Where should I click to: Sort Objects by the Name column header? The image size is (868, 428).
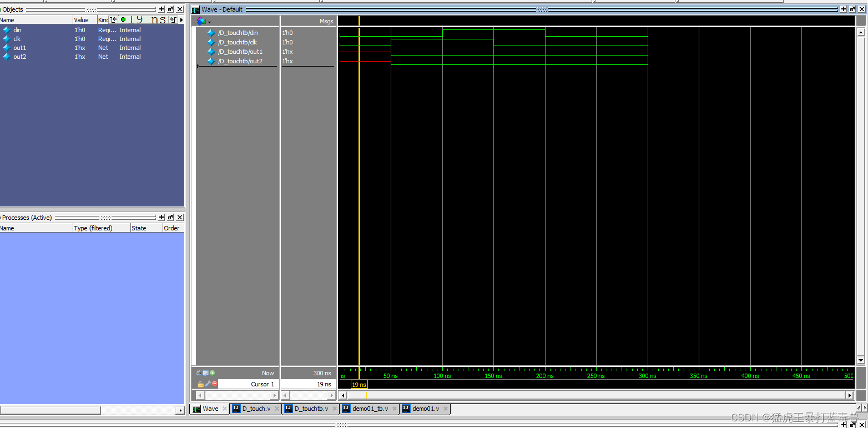[x=36, y=20]
